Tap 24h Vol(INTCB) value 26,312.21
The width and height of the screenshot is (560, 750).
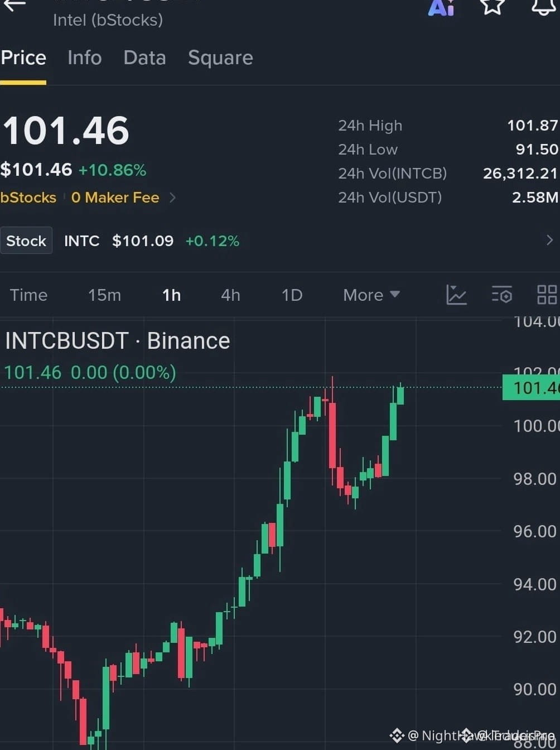pos(520,174)
